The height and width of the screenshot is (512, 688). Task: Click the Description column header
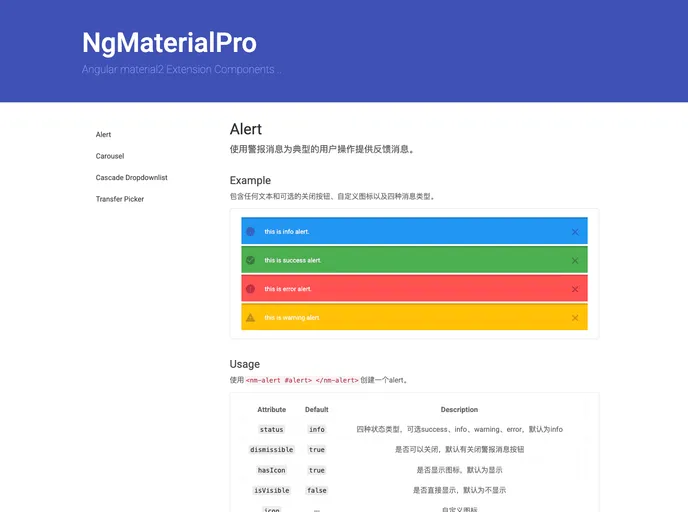[x=459, y=409]
